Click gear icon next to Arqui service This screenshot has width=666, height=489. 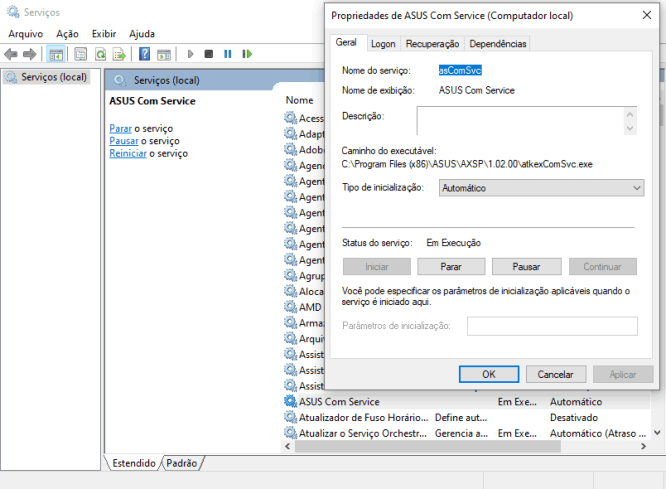point(291,338)
